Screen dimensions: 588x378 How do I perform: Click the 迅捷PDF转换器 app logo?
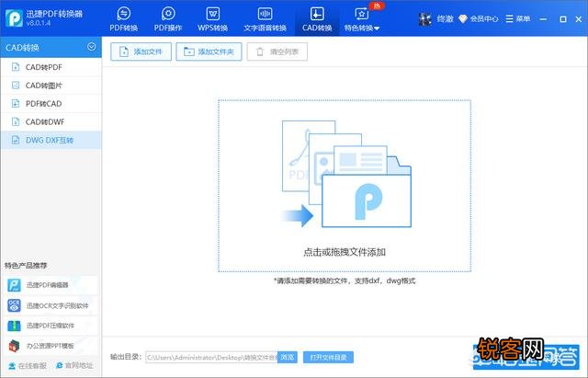point(14,18)
